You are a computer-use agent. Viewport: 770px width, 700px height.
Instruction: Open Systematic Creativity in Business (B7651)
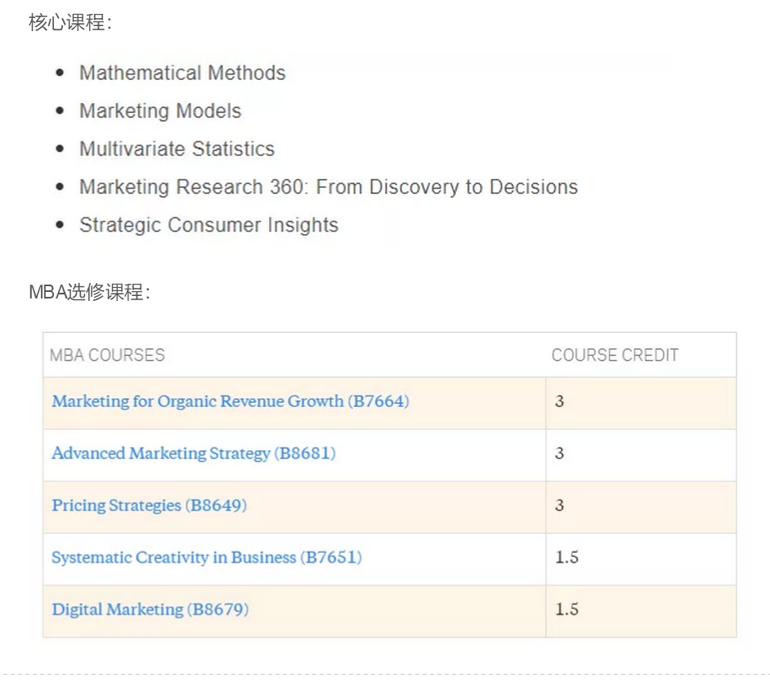206,558
